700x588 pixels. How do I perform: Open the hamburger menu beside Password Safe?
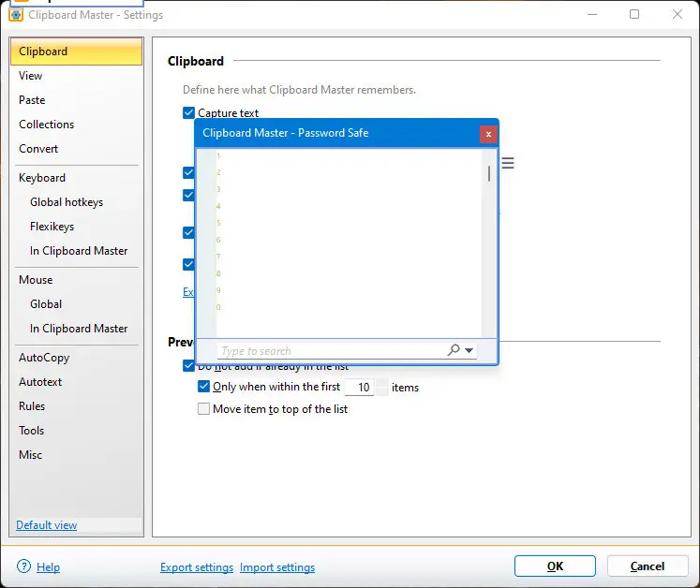pos(508,163)
